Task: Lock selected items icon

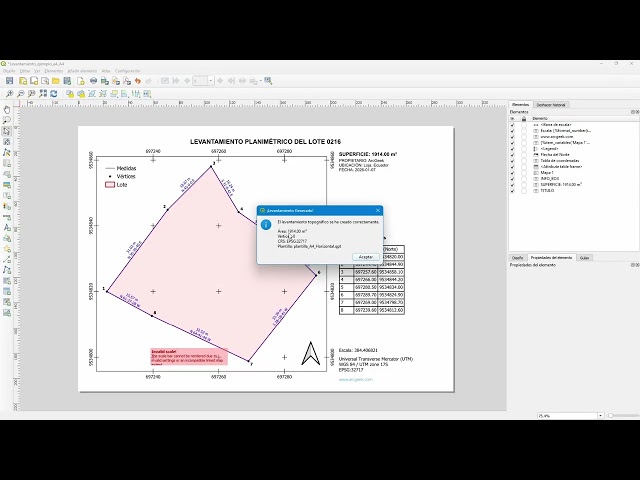Action: [x=70, y=94]
